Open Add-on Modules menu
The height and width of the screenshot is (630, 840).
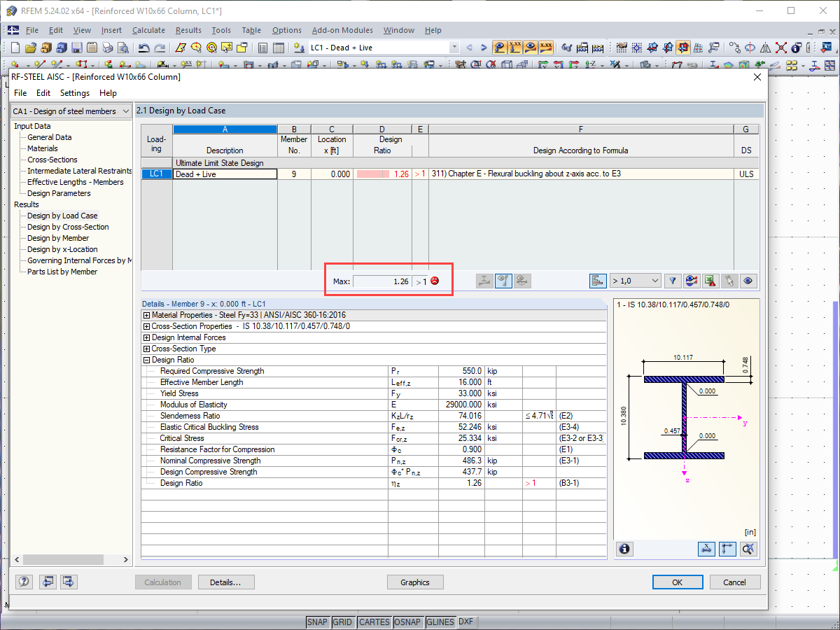(342, 30)
